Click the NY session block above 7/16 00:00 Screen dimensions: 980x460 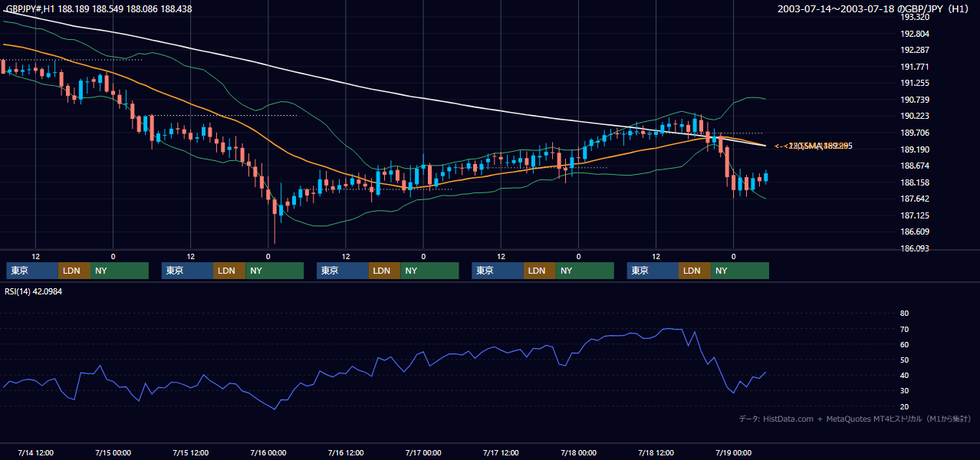pos(275,271)
